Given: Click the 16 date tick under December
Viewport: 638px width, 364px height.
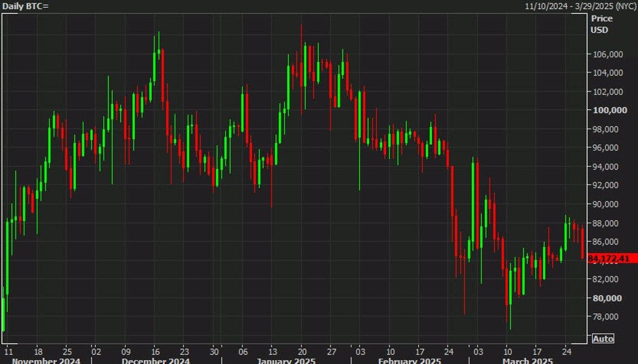Looking at the screenshot, I should click(x=156, y=350).
